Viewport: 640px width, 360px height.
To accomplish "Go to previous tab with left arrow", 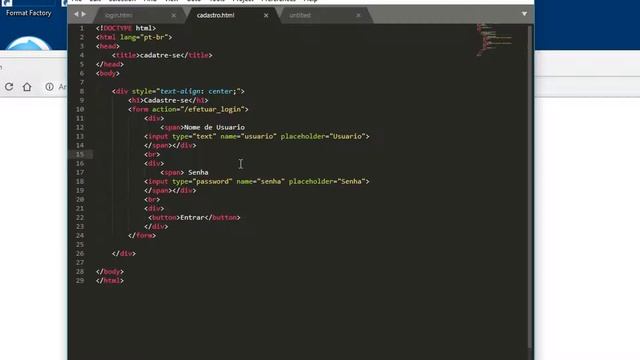I will point(76,14).
